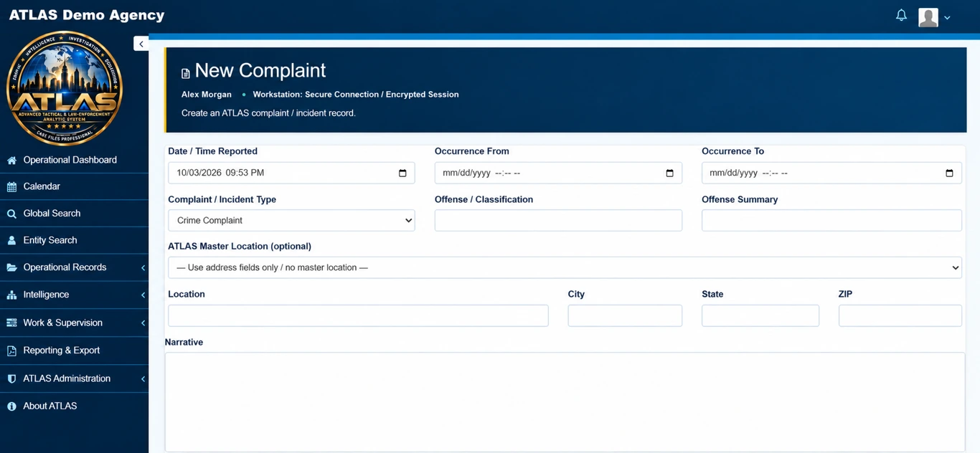Open the Complaint / Incident Type dropdown

pyautogui.click(x=291, y=220)
